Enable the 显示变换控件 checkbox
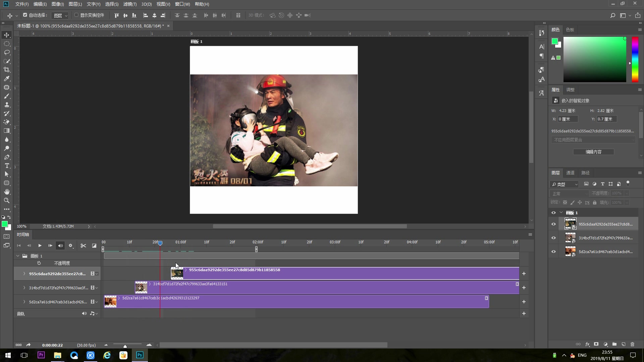The width and height of the screenshot is (644, 362). point(76,15)
